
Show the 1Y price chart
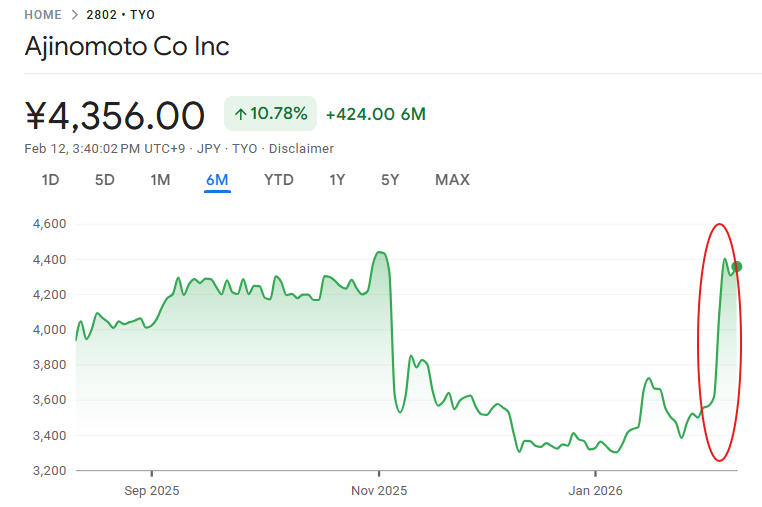[337, 180]
